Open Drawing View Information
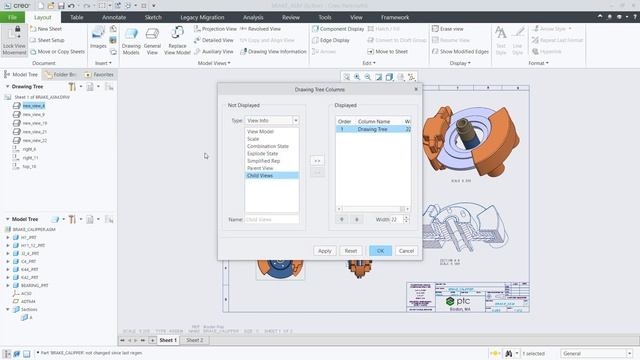Screen dimensions: 640x360 [273, 51]
